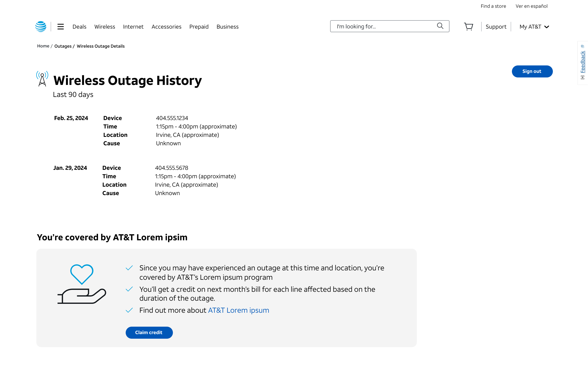The image size is (588, 388).
Task: Click the cell tower outage icon
Action: click(x=42, y=79)
